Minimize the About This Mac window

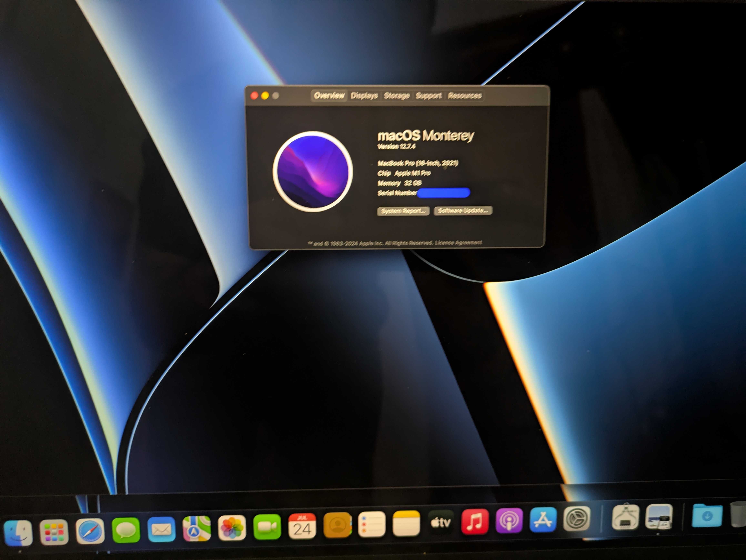coord(265,96)
